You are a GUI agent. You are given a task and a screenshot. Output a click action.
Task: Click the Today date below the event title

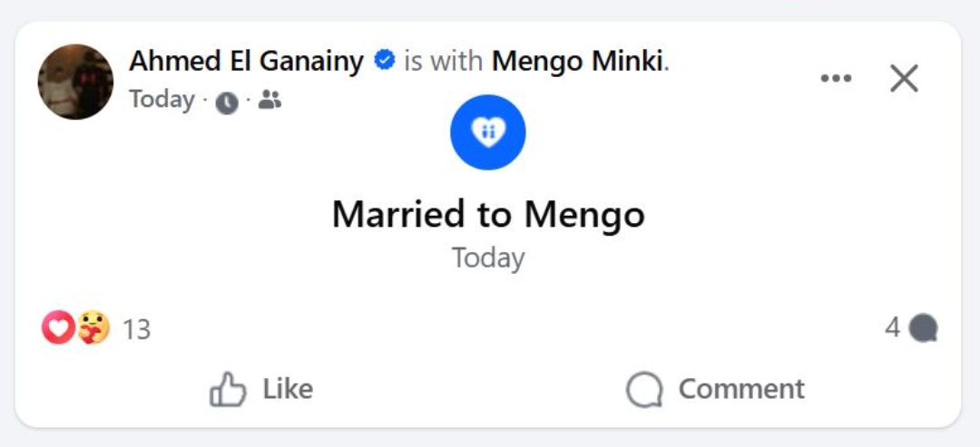click(x=488, y=258)
